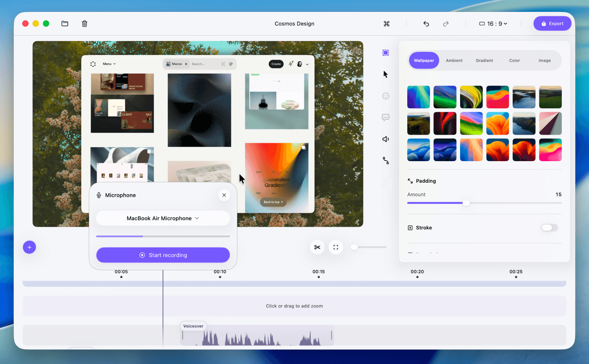Close the Microphone popup
The width and height of the screenshot is (589, 364).
(x=224, y=195)
